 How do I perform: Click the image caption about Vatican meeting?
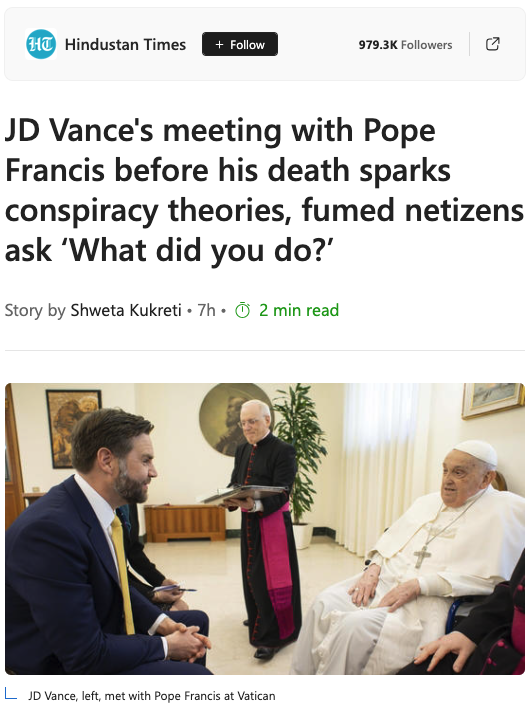pos(152,696)
